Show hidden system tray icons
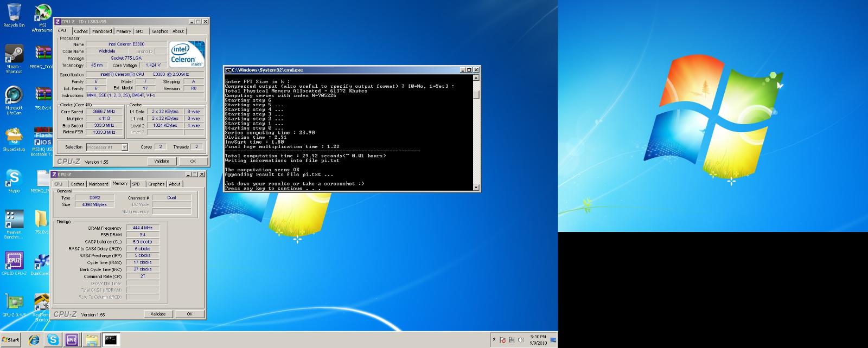This screenshot has height=348, width=868. (494, 340)
